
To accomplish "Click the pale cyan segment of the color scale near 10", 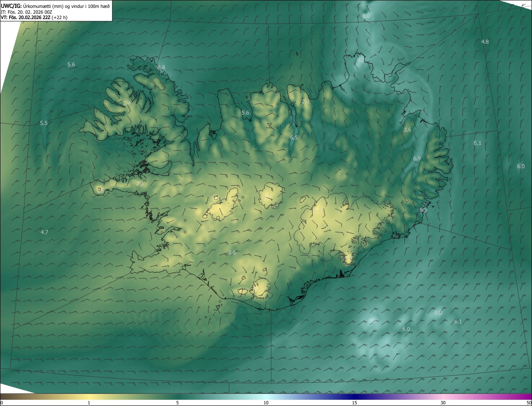I will 266,396.
